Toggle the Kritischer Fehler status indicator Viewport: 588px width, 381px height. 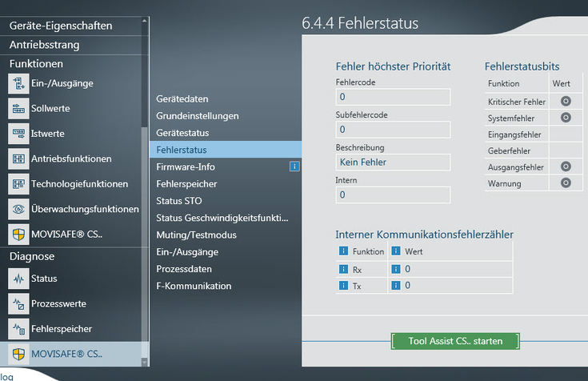tap(566, 102)
